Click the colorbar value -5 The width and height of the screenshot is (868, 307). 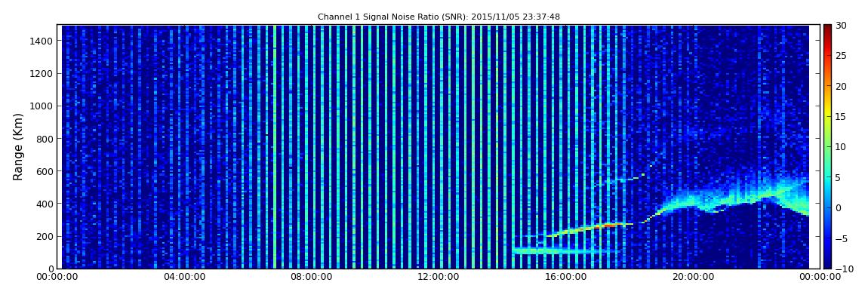[842, 238]
